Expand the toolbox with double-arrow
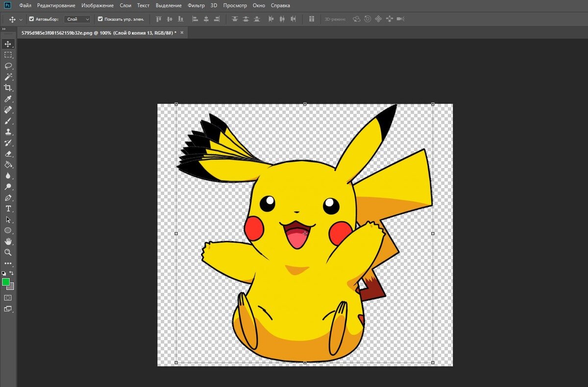The width and height of the screenshot is (588, 387). pos(5,29)
